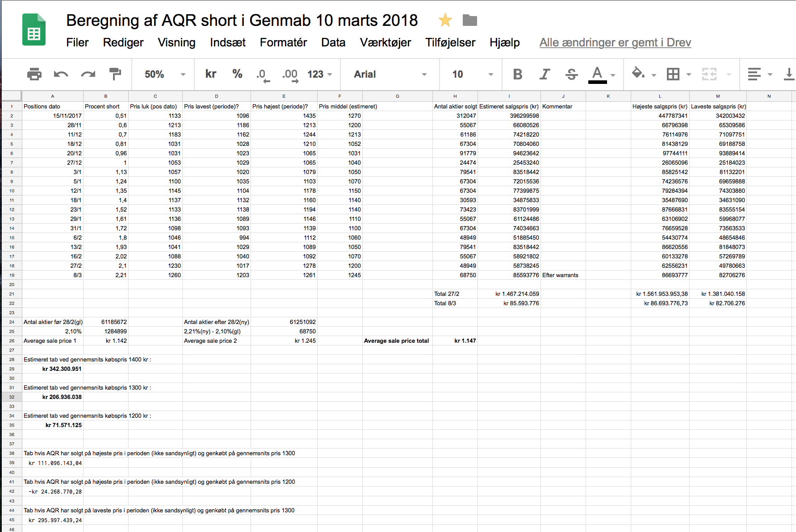Image resolution: width=796 pixels, height=532 pixels.
Task: Open the Værktøjer menu
Action: click(x=385, y=42)
